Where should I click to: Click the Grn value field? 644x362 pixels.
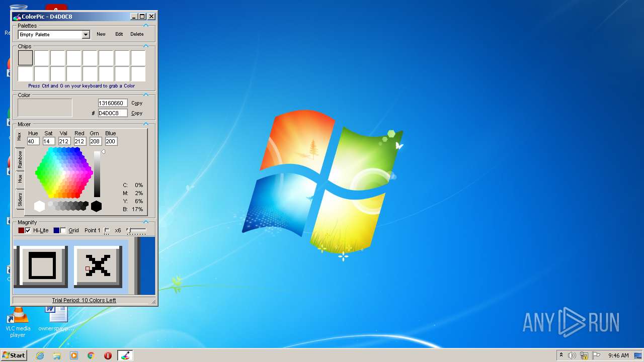[x=95, y=141]
